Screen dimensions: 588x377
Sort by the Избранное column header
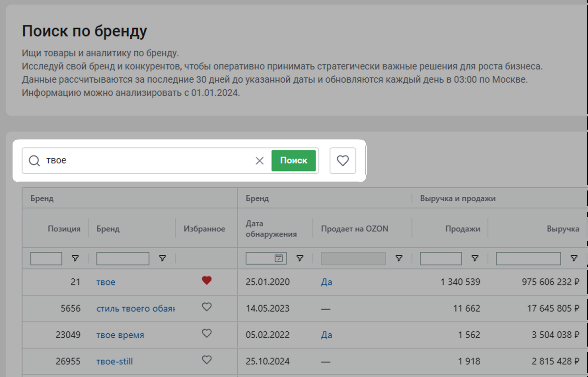coord(204,229)
